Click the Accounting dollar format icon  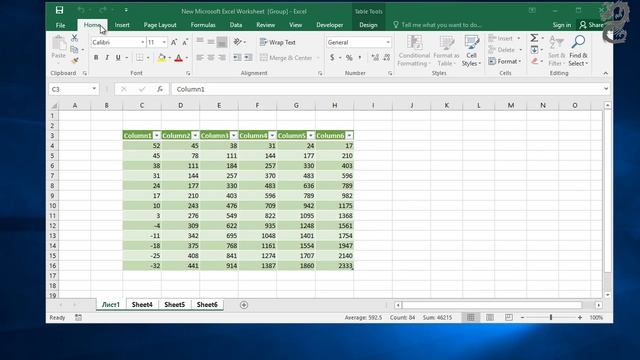[x=332, y=58]
